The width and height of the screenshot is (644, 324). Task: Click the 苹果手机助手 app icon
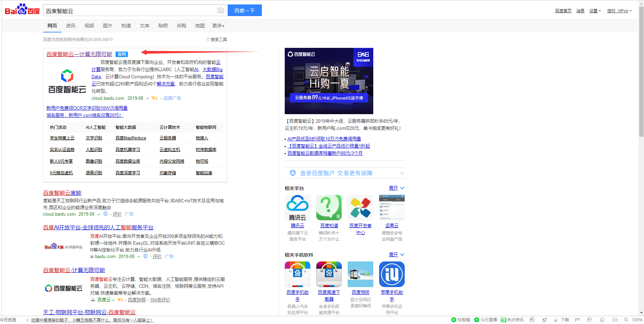click(x=392, y=274)
